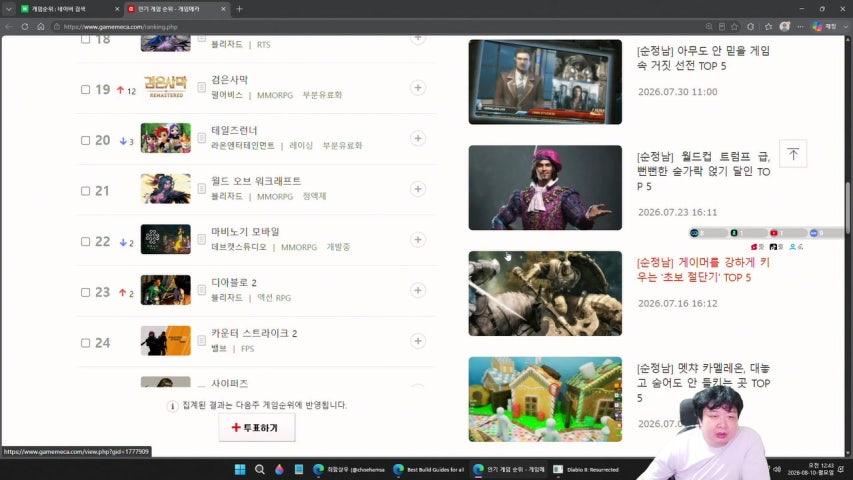The image size is (853, 480).
Task: Click the favorites star in address bar
Action: click(x=734, y=26)
